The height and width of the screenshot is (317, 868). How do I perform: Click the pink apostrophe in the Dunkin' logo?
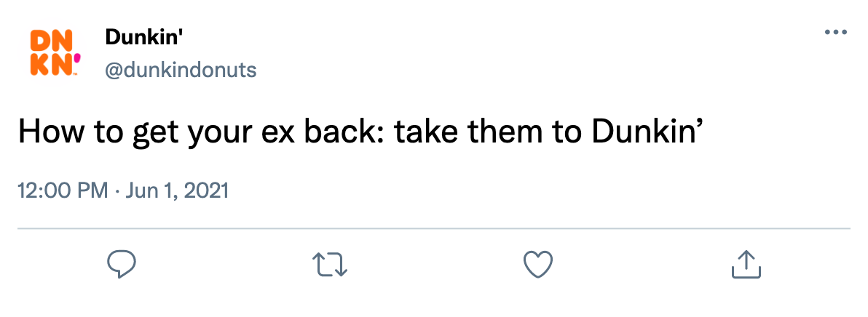tap(79, 60)
